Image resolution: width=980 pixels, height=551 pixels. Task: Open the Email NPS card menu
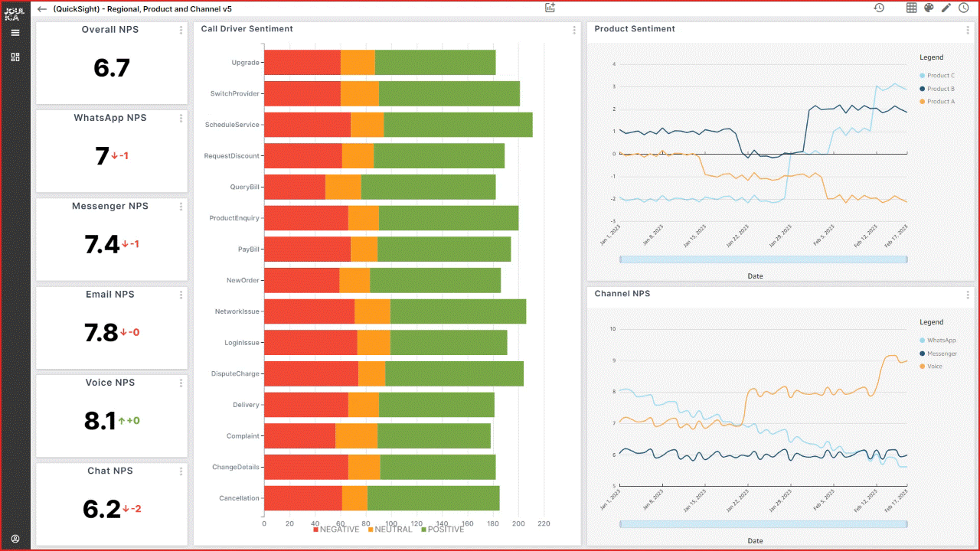(x=181, y=294)
